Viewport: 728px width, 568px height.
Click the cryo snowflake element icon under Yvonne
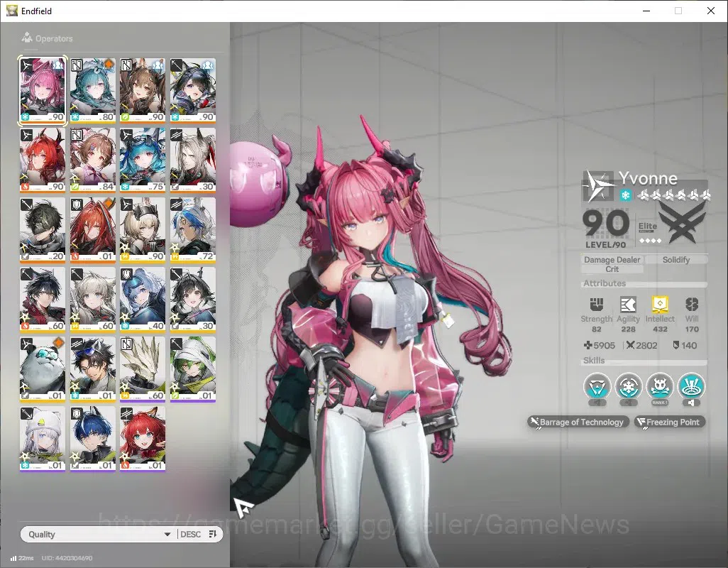[625, 195]
